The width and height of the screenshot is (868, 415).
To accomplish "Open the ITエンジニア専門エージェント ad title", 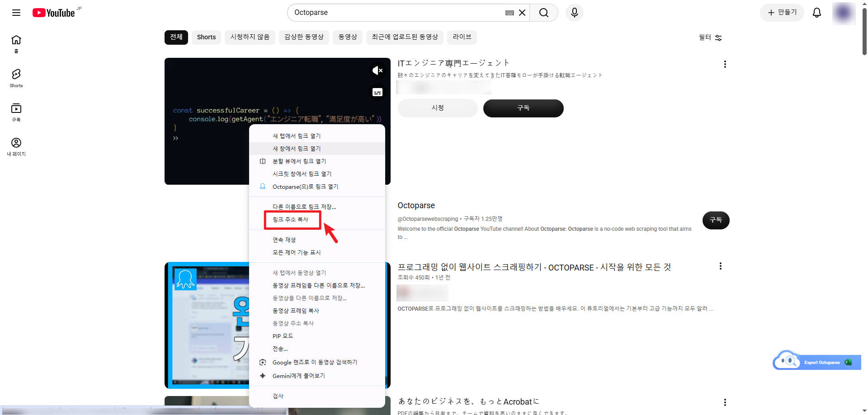I will click(453, 63).
